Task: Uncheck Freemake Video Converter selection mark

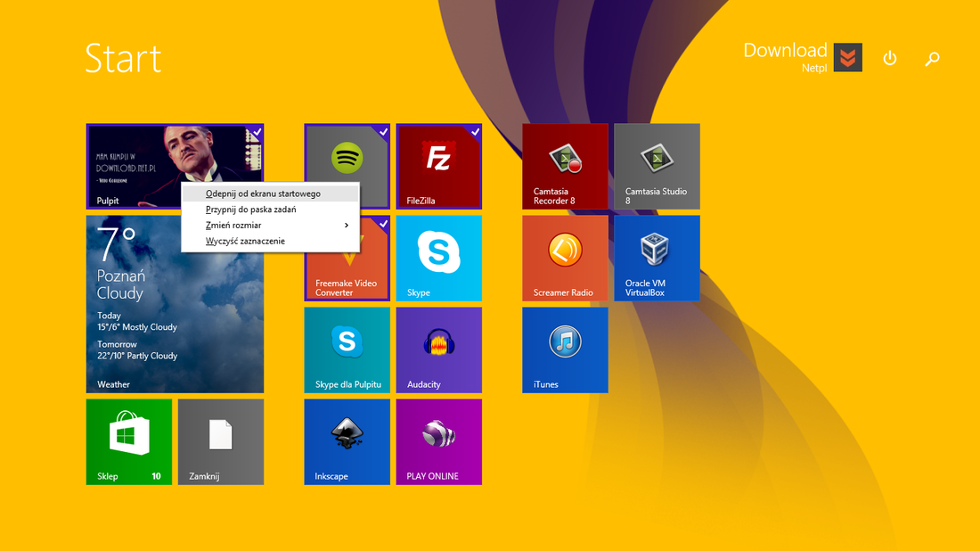Action: click(x=383, y=224)
